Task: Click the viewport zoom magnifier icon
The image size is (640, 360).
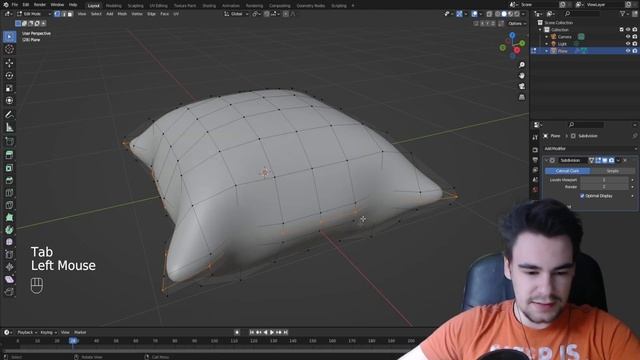Action: [x=522, y=65]
